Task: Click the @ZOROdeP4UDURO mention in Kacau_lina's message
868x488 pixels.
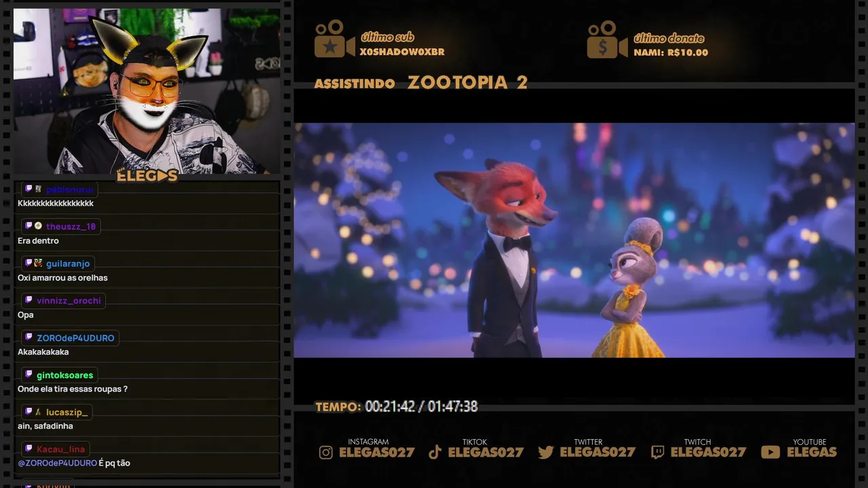Action: 58,463
